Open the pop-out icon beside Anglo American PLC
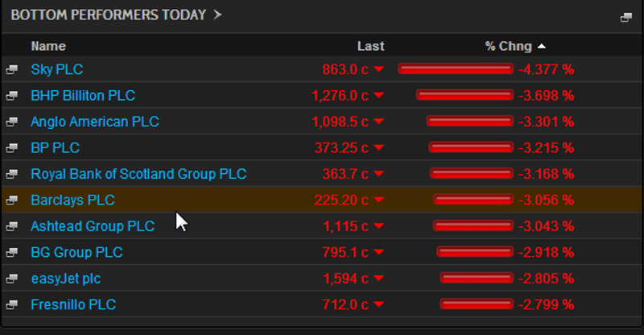Image resolution: width=644 pixels, height=335 pixels. (12, 122)
